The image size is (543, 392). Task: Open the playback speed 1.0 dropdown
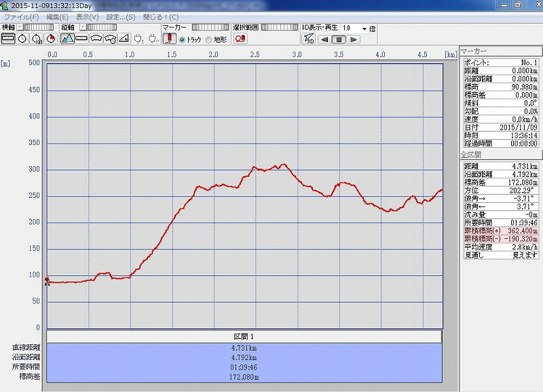coord(364,28)
